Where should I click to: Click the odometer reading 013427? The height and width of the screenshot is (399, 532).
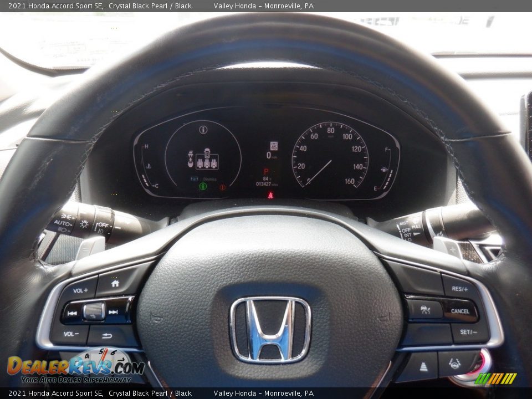(x=263, y=184)
